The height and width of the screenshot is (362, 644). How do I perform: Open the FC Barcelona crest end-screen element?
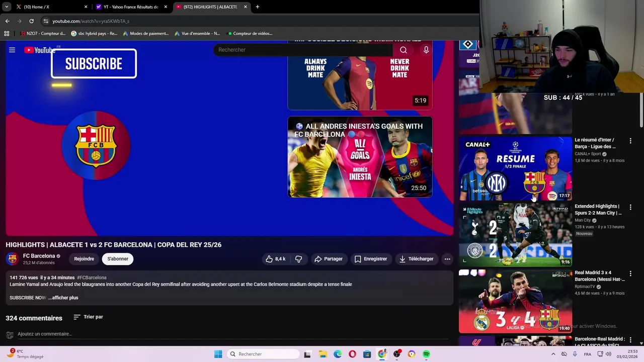click(96, 145)
